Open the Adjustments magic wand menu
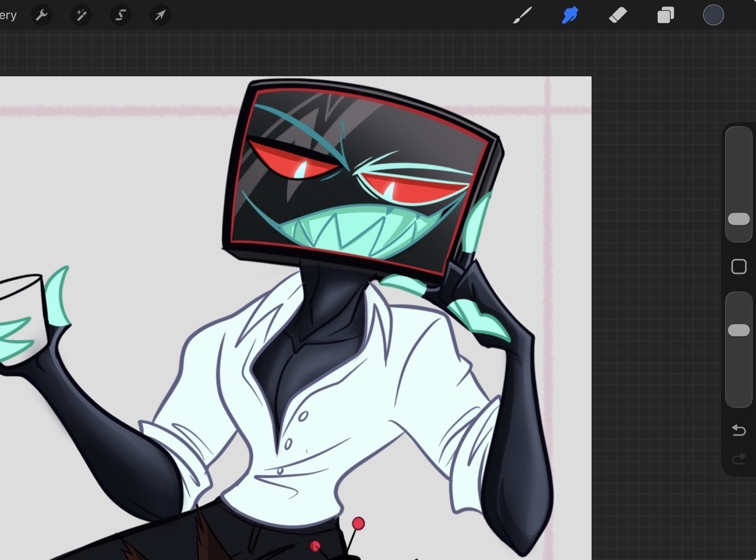Screen dimensions: 756x560 pos(81,15)
